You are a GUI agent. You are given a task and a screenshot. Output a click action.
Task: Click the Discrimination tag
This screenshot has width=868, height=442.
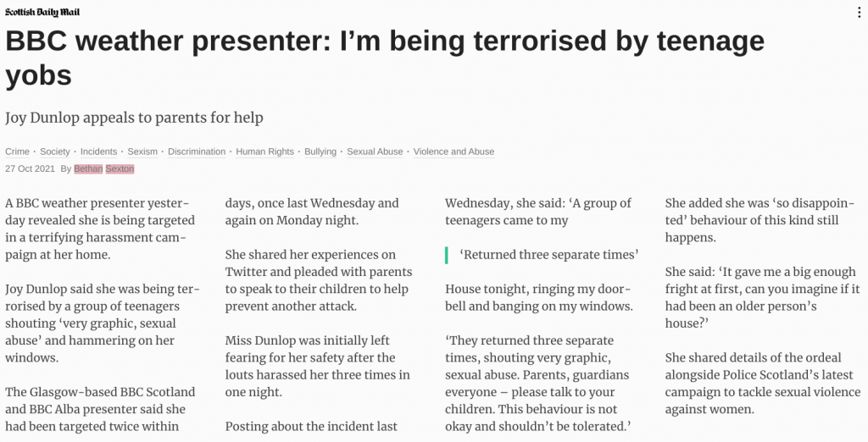point(197,152)
